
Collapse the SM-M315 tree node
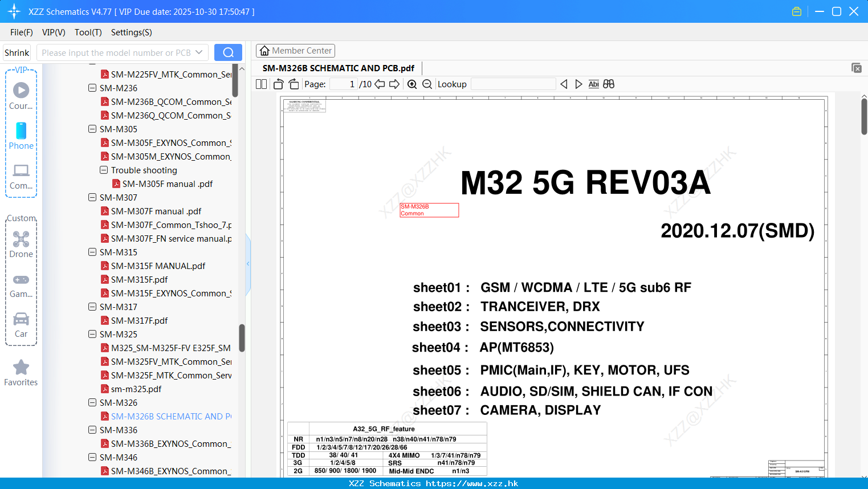92,252
